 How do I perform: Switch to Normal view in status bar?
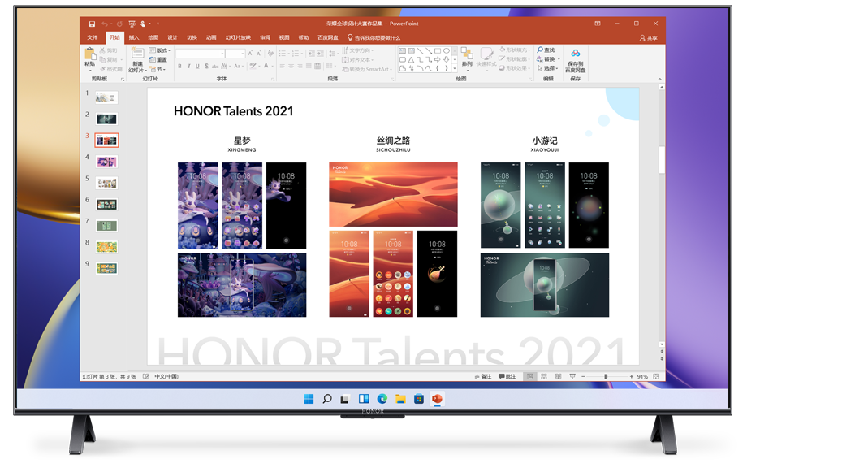pos(529,376)
